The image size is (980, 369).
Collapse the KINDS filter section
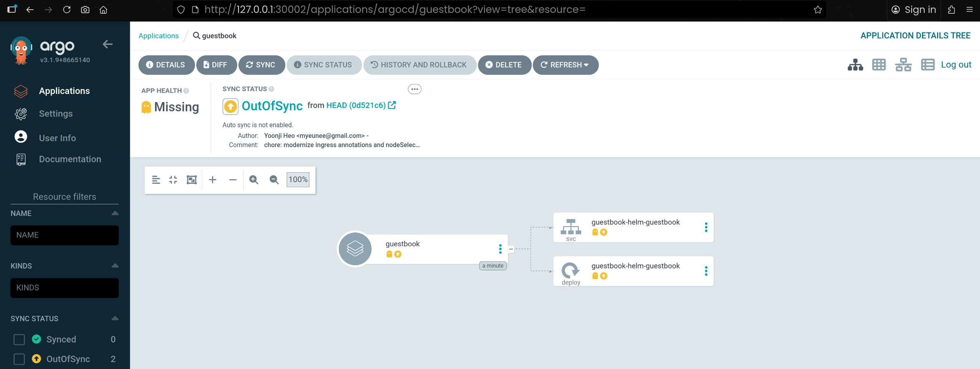tap(115, 266)
